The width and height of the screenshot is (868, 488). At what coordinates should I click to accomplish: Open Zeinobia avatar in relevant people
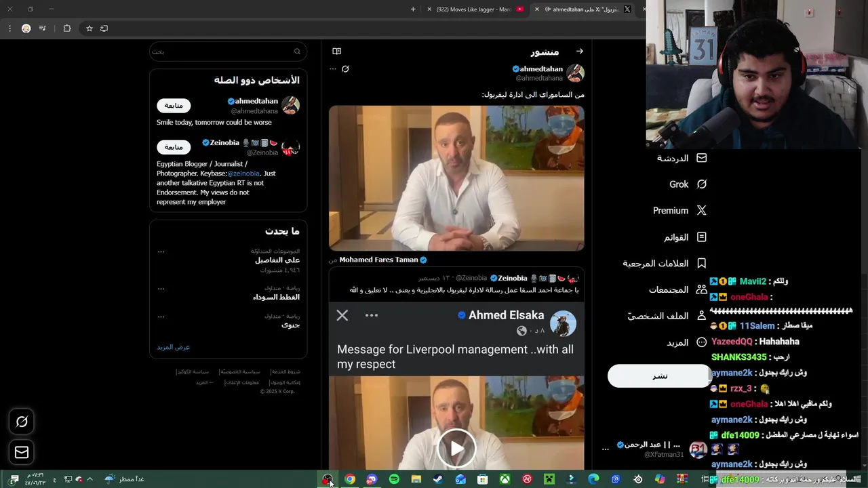(x=291, y=148)
